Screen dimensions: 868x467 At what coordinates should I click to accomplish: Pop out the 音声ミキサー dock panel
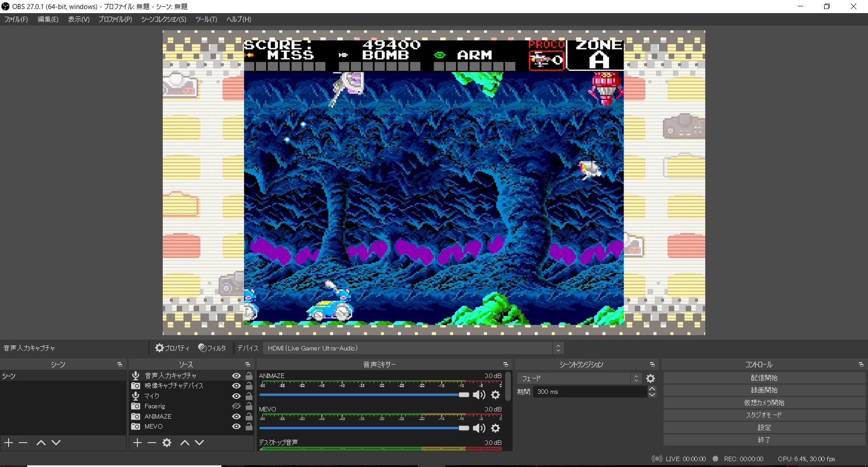coord(506,364)
